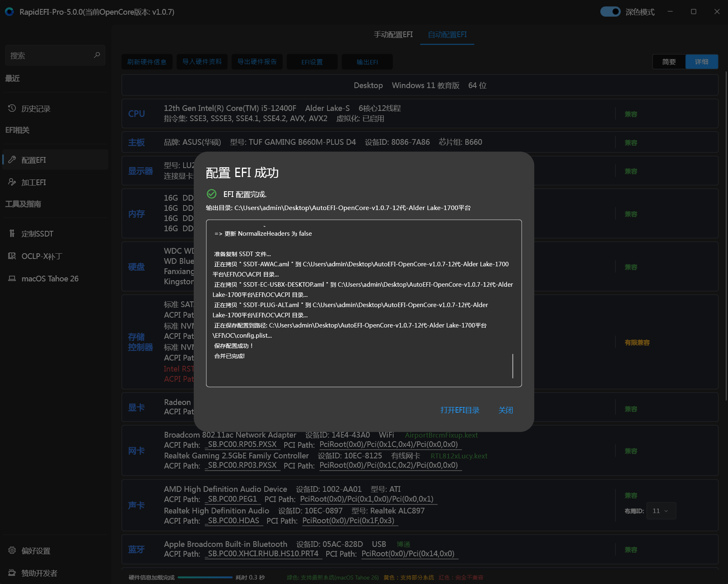The width and height of the screenshot is (728, 584).
Task: Click the green success check icon
Action: pos(212,194)
